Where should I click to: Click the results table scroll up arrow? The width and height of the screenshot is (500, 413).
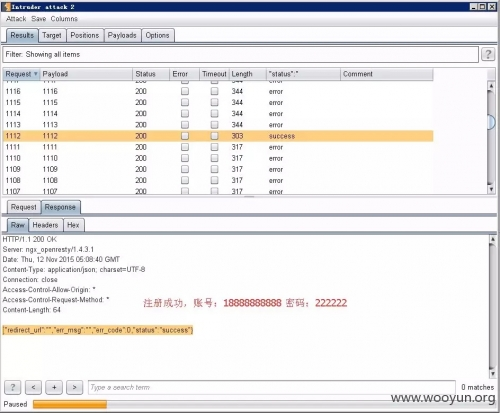491,86
